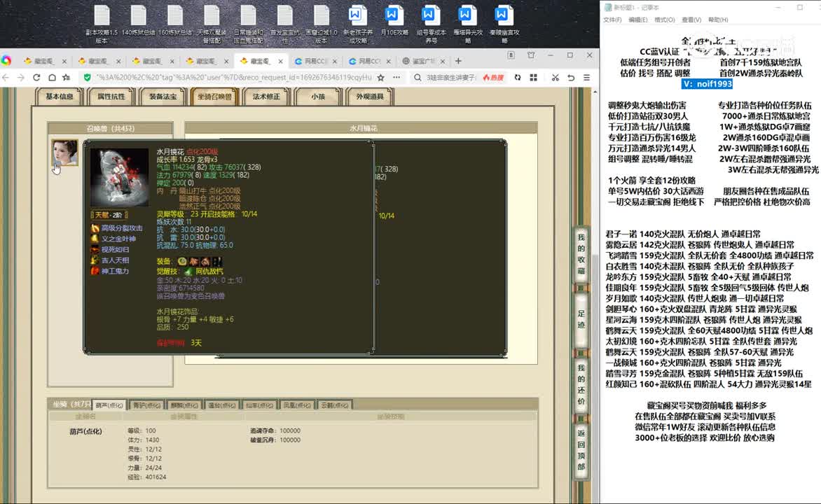The width and height of the screenshot is (821, 504).
Task: Open 我的收藏 side button
Action: click(581, 254)
